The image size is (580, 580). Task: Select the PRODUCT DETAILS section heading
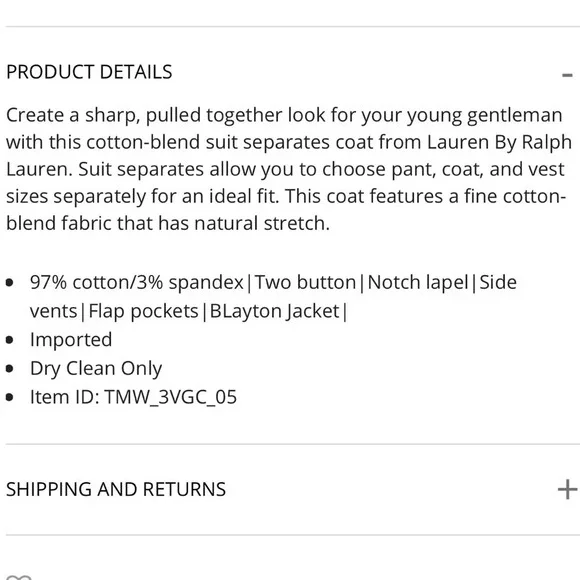click(89, 72)
